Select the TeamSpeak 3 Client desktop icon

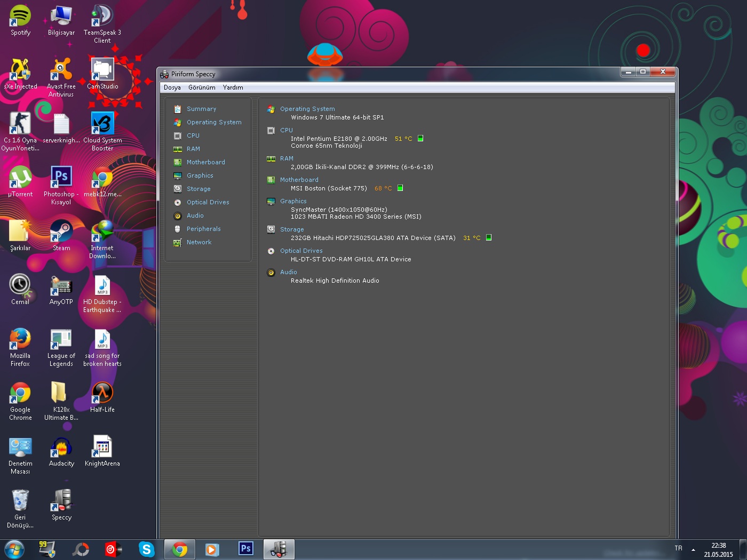point(102,24)
